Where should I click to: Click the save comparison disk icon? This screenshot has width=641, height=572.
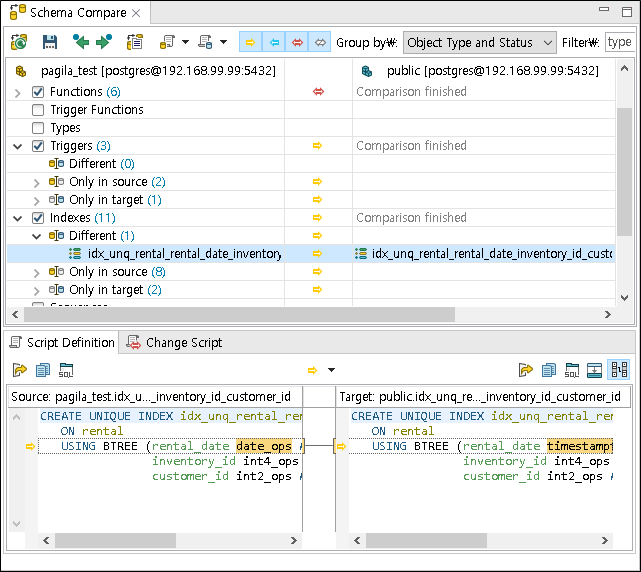point(49,42)
